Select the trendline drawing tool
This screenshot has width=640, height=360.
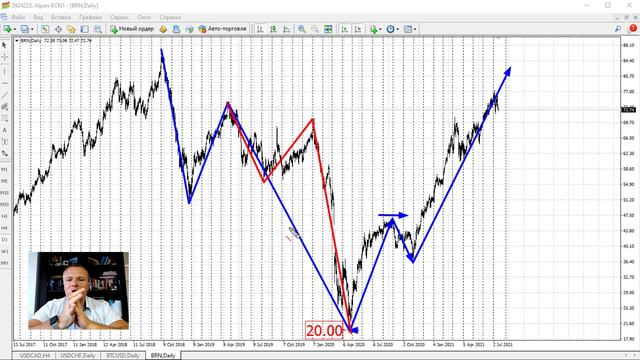(x=4, y=95)
